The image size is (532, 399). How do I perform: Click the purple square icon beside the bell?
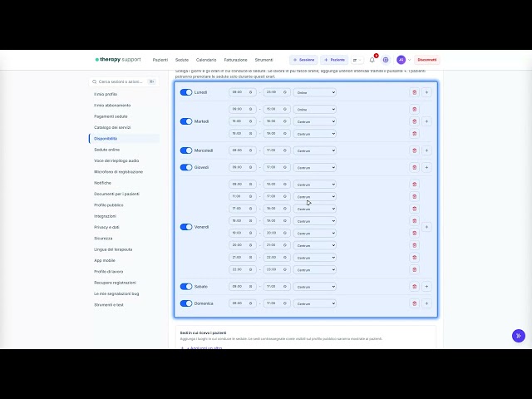(386, 60)
